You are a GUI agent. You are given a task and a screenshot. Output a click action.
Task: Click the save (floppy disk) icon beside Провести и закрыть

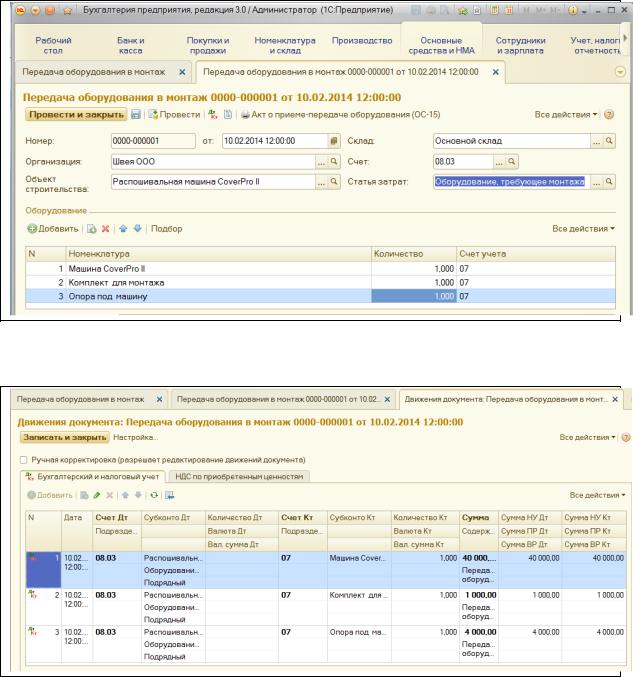click(136, 114)
